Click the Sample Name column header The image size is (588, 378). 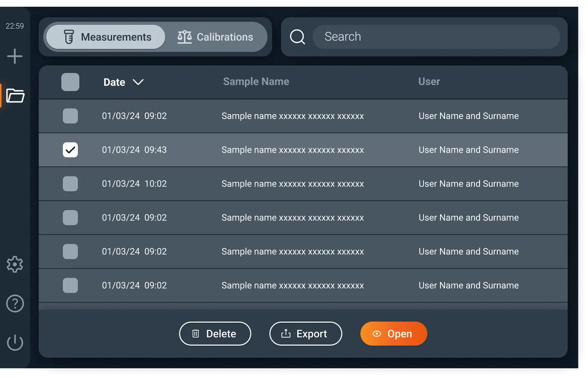[x=256, y=82]
